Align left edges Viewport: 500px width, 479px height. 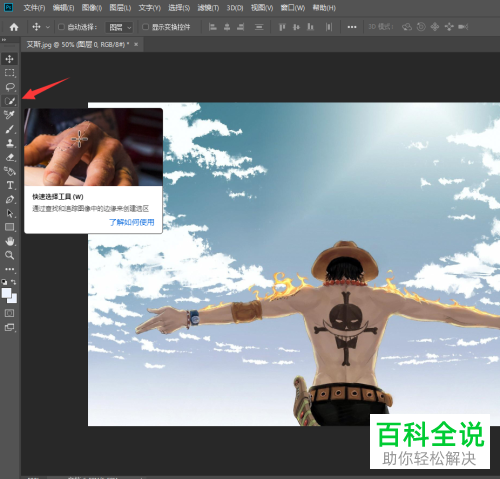point(212,27)
